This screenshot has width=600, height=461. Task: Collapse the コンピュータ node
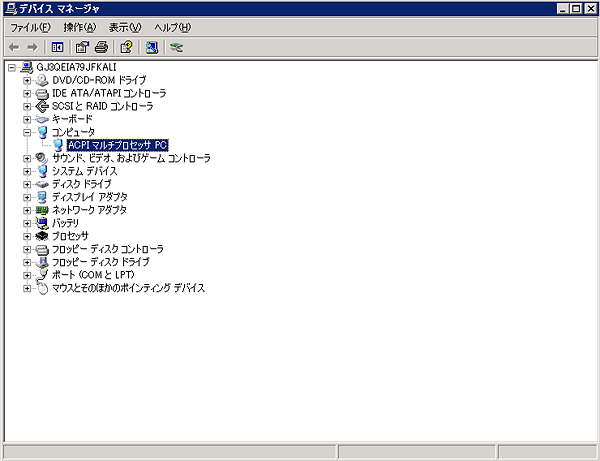27,132
